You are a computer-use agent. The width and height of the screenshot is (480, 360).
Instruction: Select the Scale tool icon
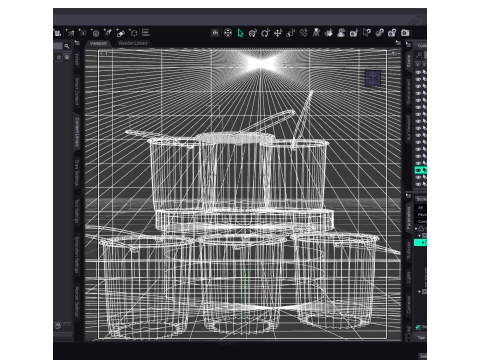[x=291, y=33]
